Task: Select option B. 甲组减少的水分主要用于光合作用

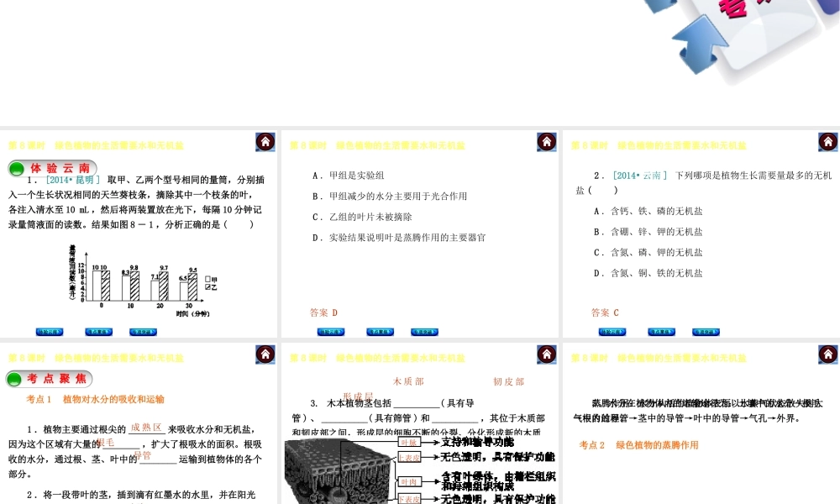Action: (x=390, y=196)
